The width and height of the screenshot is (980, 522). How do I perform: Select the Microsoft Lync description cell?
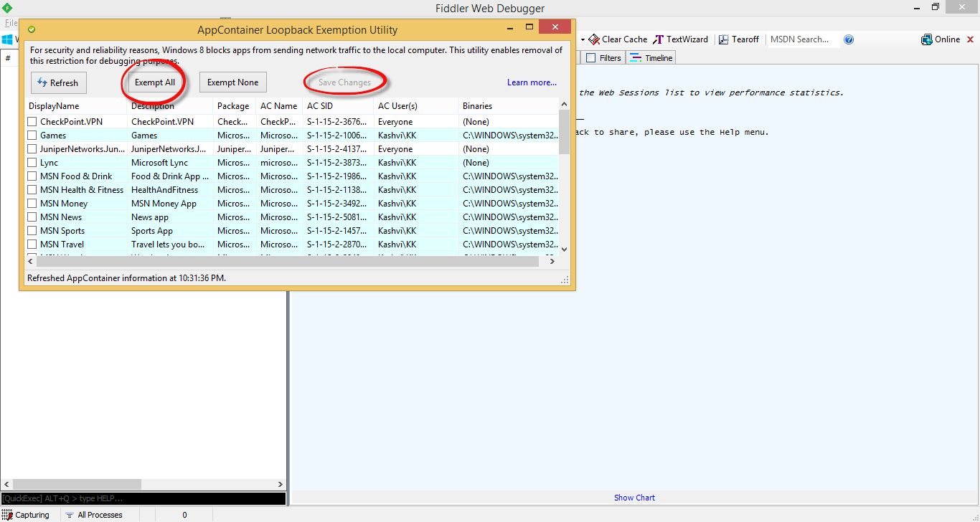(x=159, y=163)
